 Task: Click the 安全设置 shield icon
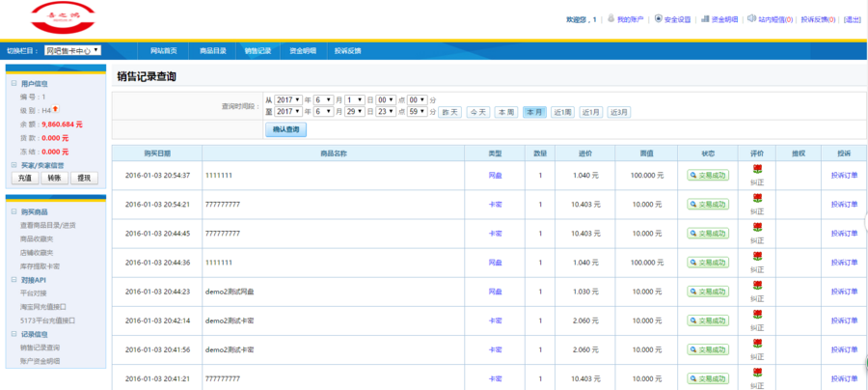tap(658, 18)
